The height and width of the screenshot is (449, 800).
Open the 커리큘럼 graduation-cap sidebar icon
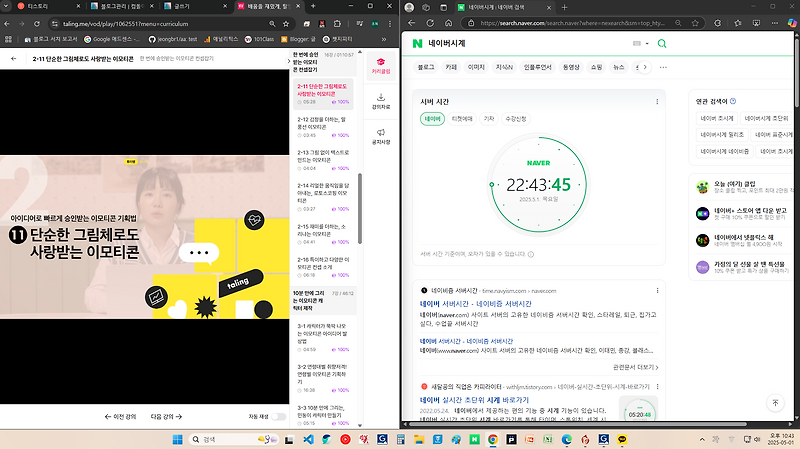pos(381,66)
